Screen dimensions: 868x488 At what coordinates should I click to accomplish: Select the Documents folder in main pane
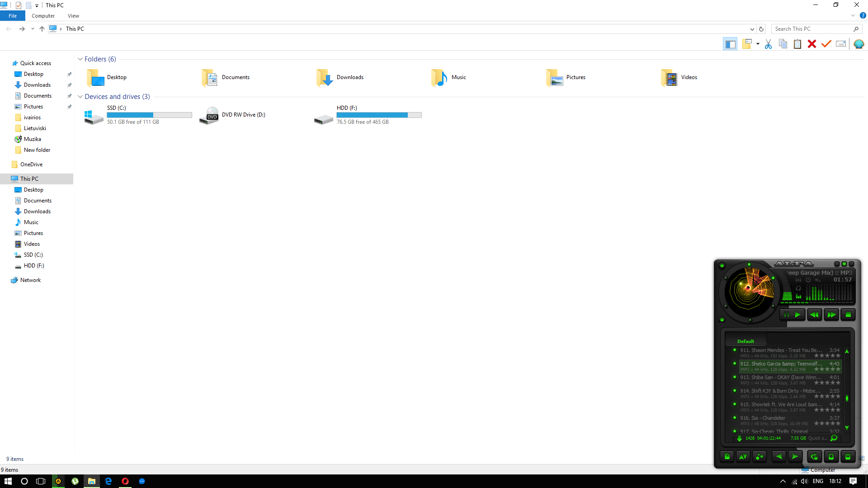coord(226,77)
